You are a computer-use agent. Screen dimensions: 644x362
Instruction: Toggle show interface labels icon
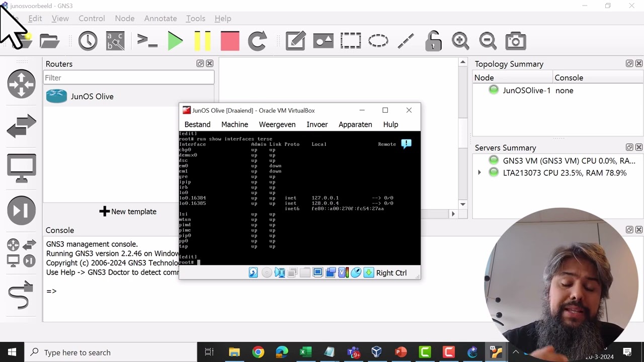click(115, 41)
